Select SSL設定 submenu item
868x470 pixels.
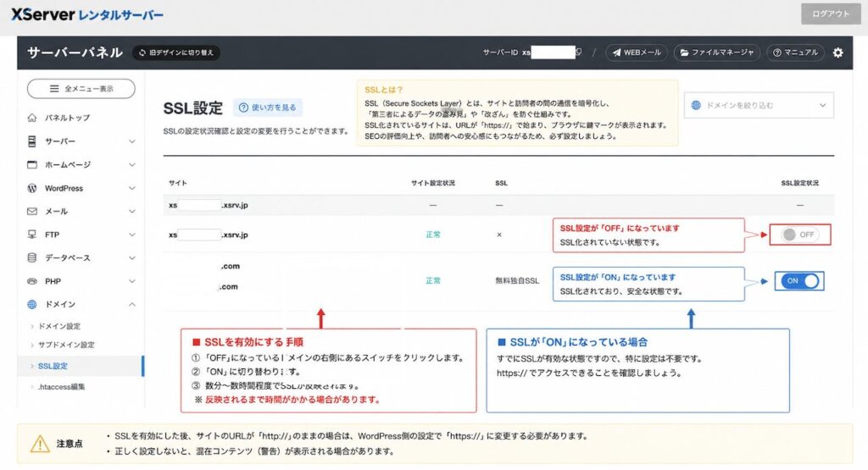pos(53,366)
